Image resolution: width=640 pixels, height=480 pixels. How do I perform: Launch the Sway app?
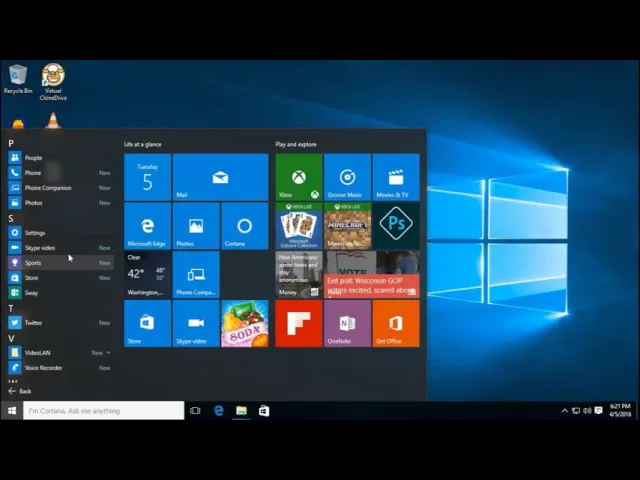pyautogui.click(x=60, y=293)
